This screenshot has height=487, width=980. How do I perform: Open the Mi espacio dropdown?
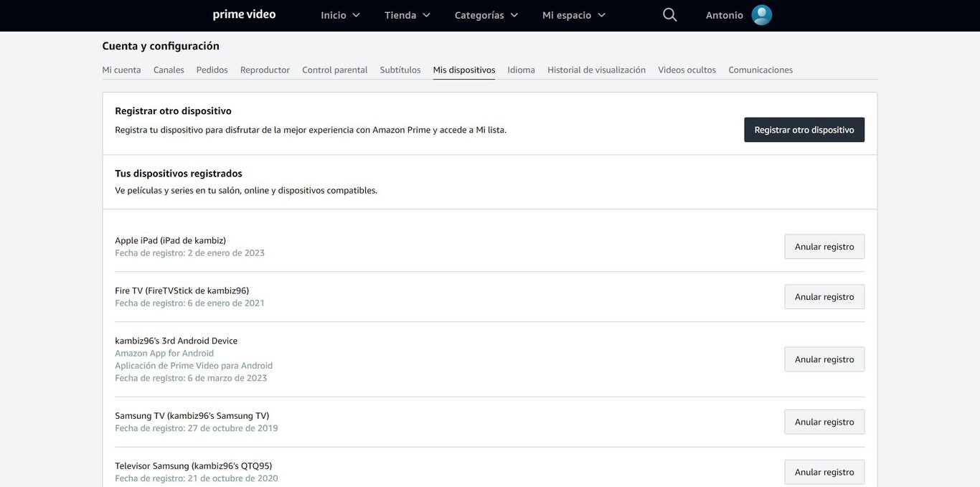[573, 15]
